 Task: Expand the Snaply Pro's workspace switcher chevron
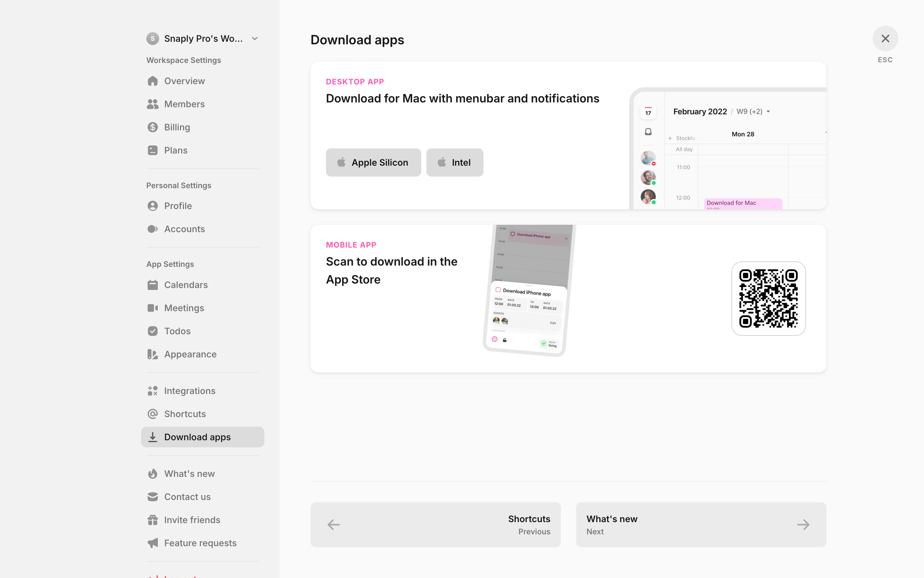tap(255, 39)
